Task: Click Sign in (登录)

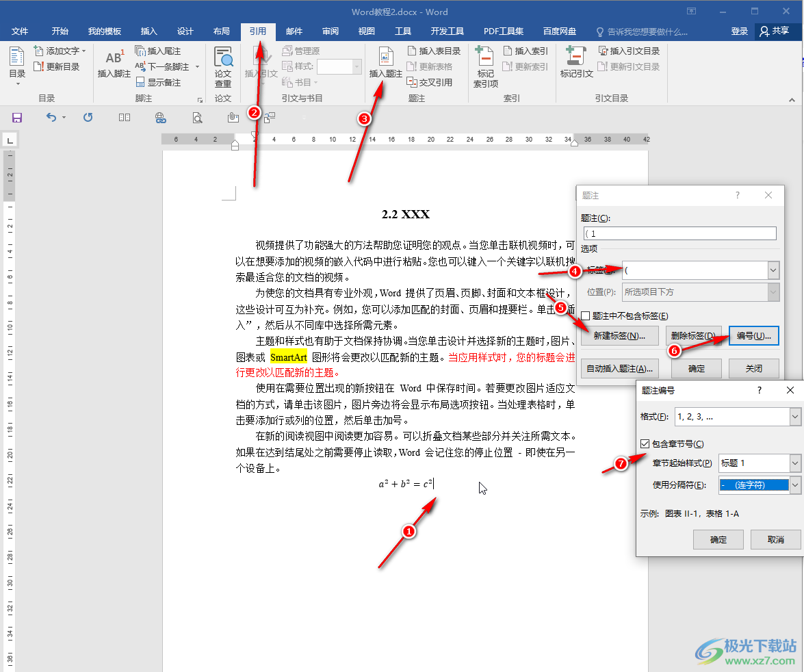Action: [739, 31]
